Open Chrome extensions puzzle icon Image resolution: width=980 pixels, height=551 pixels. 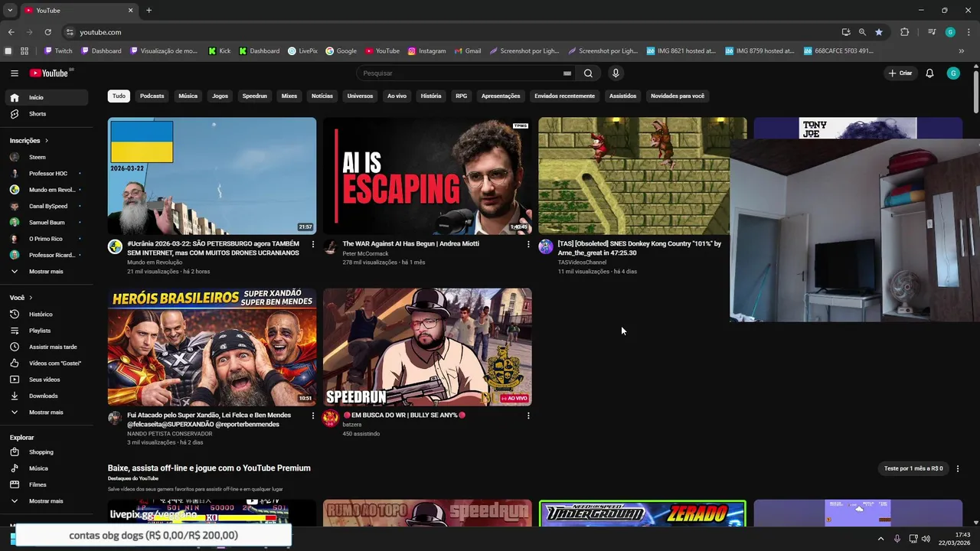tap(904, 32)
